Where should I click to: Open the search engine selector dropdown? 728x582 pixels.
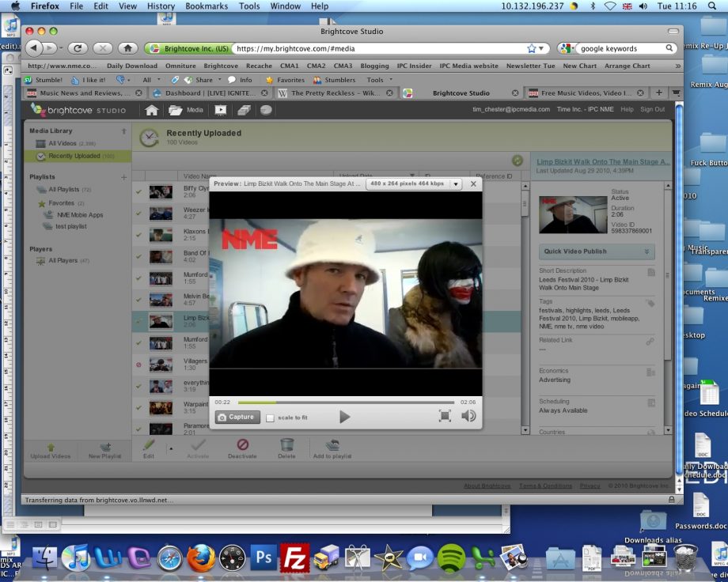[x=567, y=48]
